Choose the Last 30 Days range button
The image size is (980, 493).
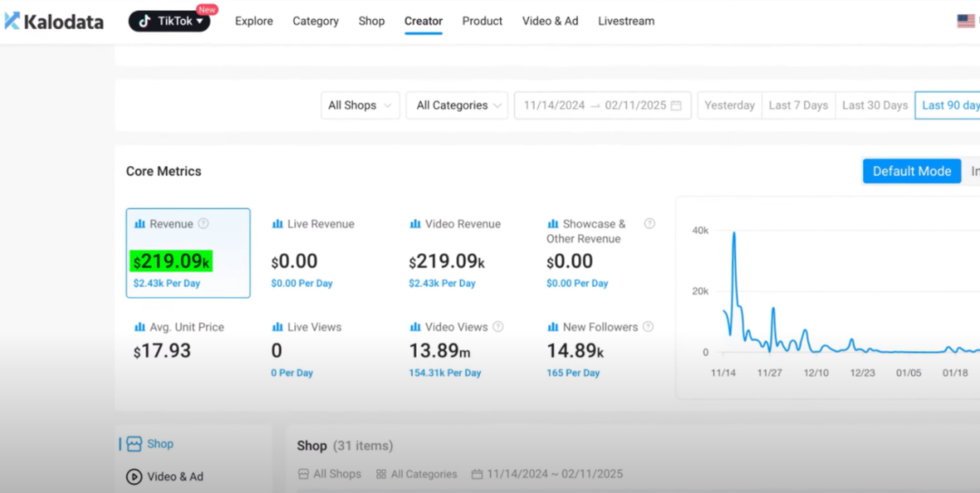(x=875, y=105)
